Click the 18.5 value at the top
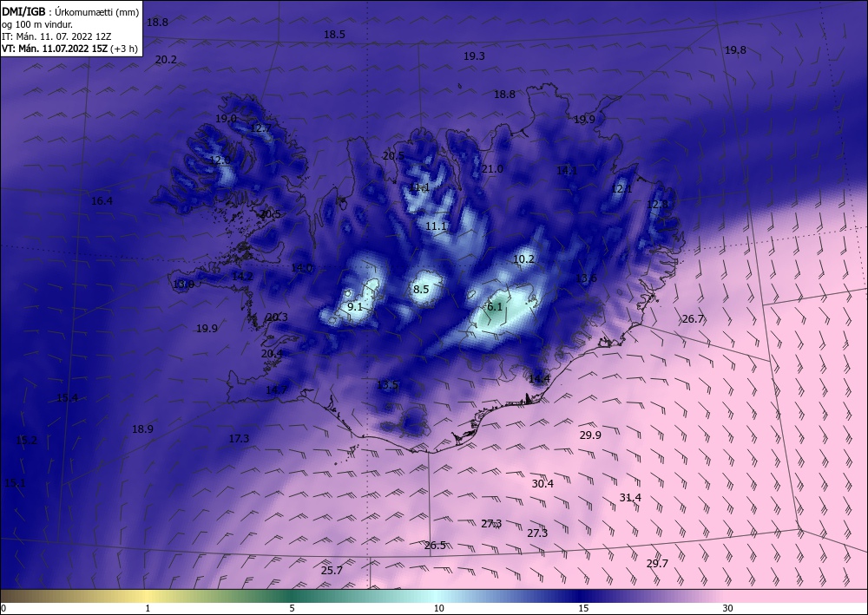This screenshot has width=868, height=615. coord(334,35)
